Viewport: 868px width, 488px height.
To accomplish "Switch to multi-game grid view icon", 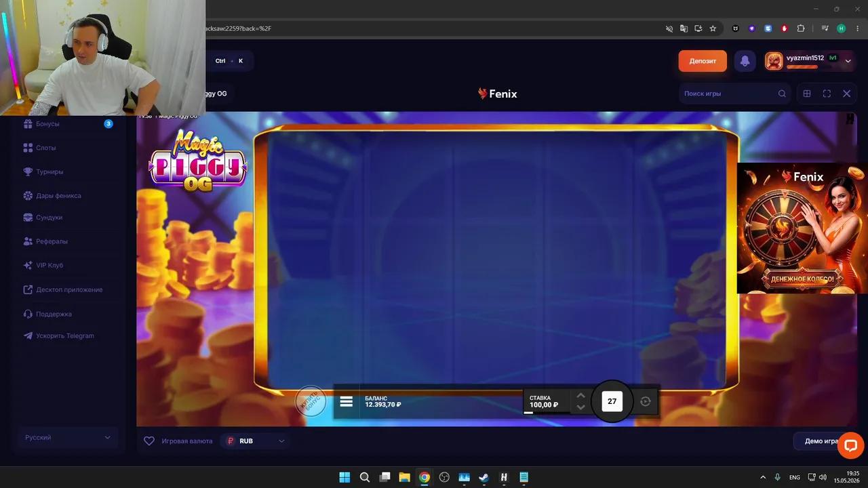I will (807, 94).
